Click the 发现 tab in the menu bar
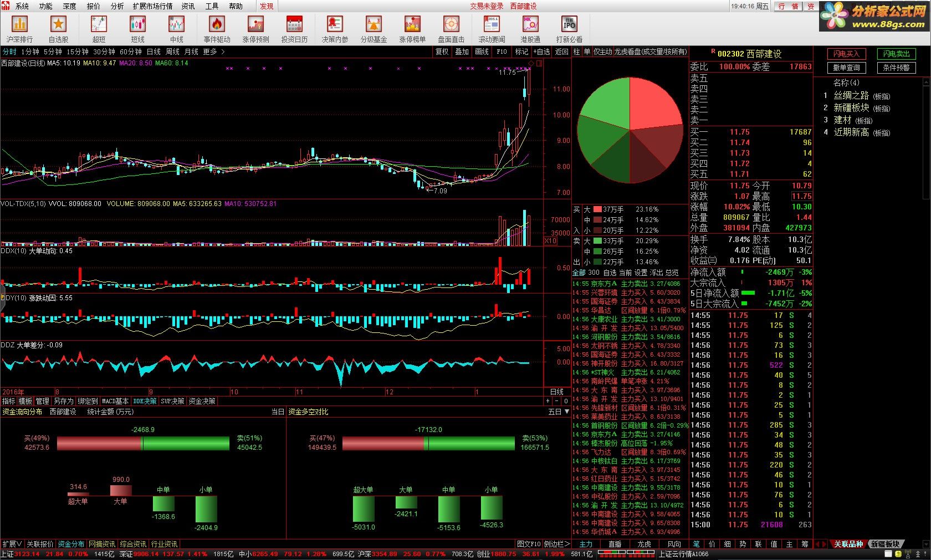Screen dimensions: 931x560 (267, 6)
